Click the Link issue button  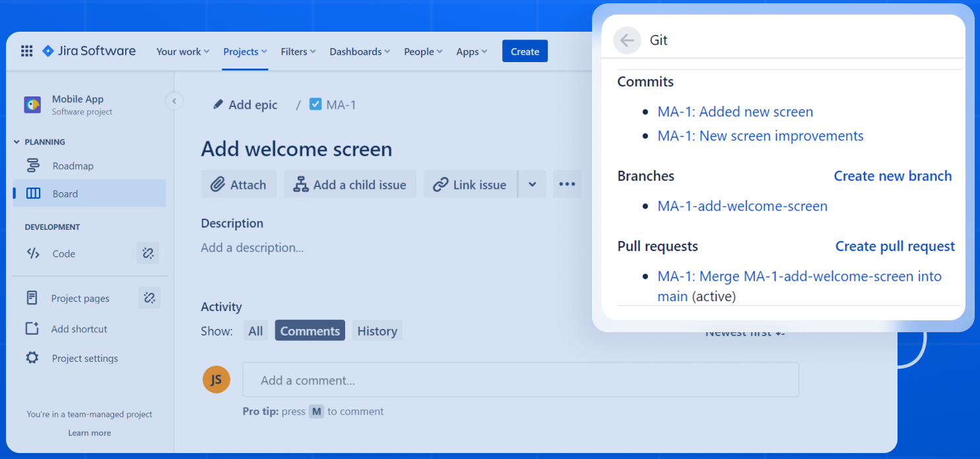coord(471,184)
